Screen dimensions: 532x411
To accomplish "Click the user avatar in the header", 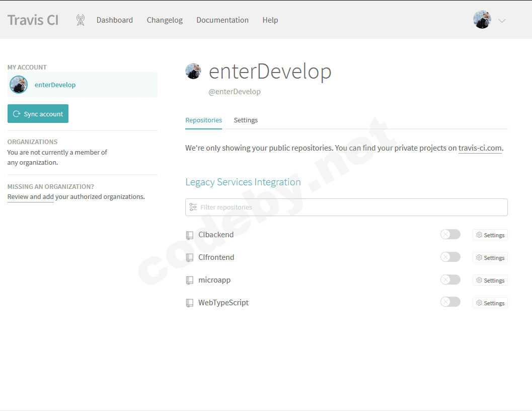I will pyautogui.click(x=482, y=20).
